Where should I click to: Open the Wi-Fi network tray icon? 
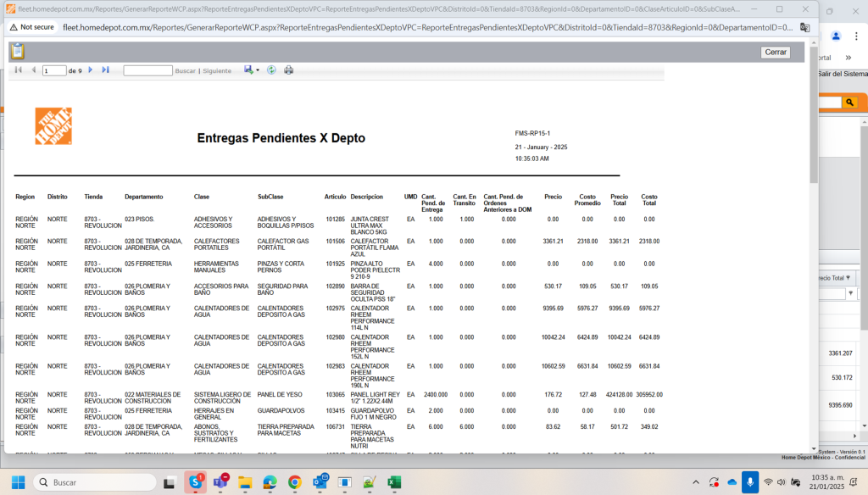coord(768,483)
